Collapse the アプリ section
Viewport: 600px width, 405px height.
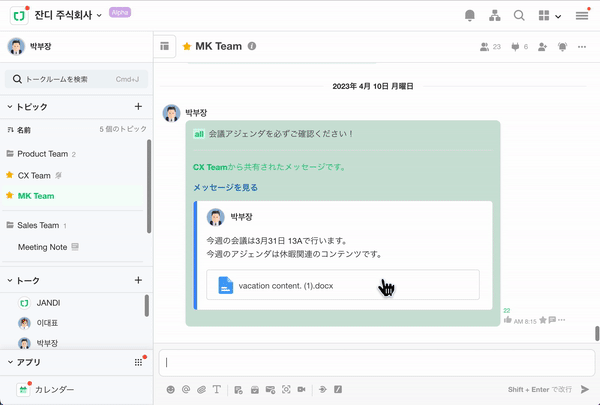(24, 362)
